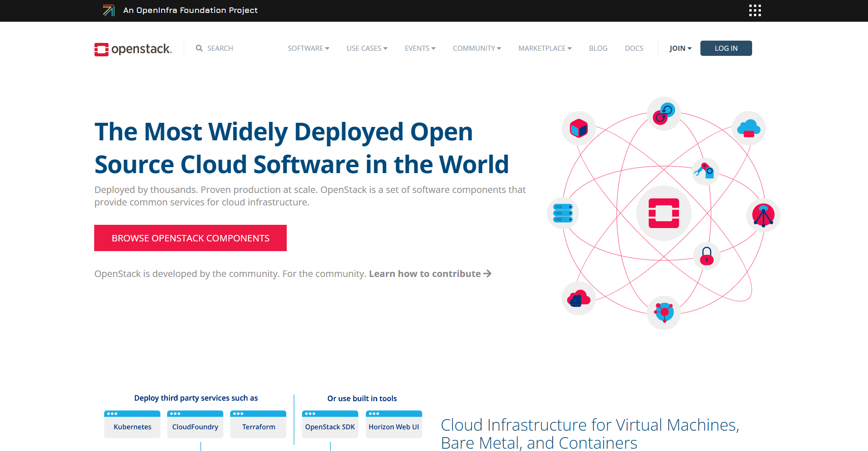Click the arrow after Learn how to contribute

pyautogui.click(x=488, y=274)
